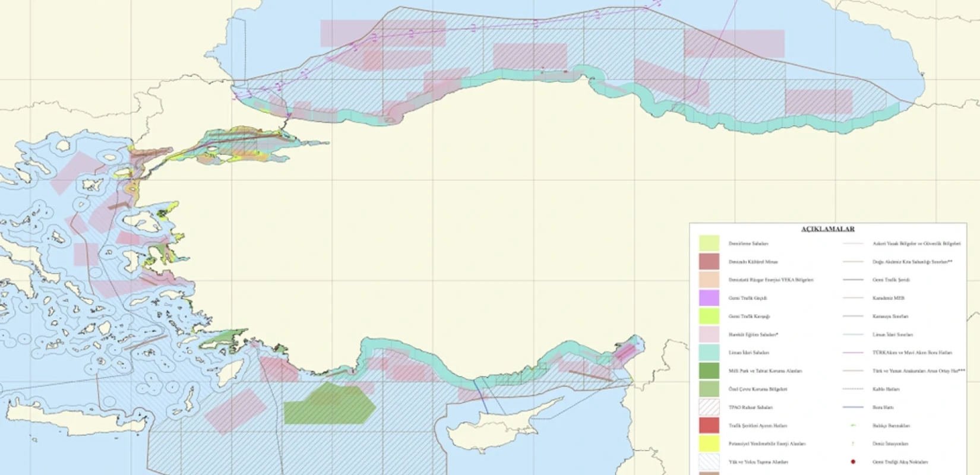Click the red Gemi Trafiği Akış Noktaları dot

click(853, 461)
